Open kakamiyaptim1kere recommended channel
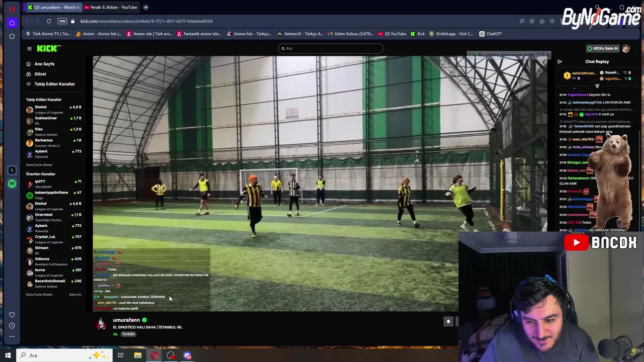 [53, 195]
